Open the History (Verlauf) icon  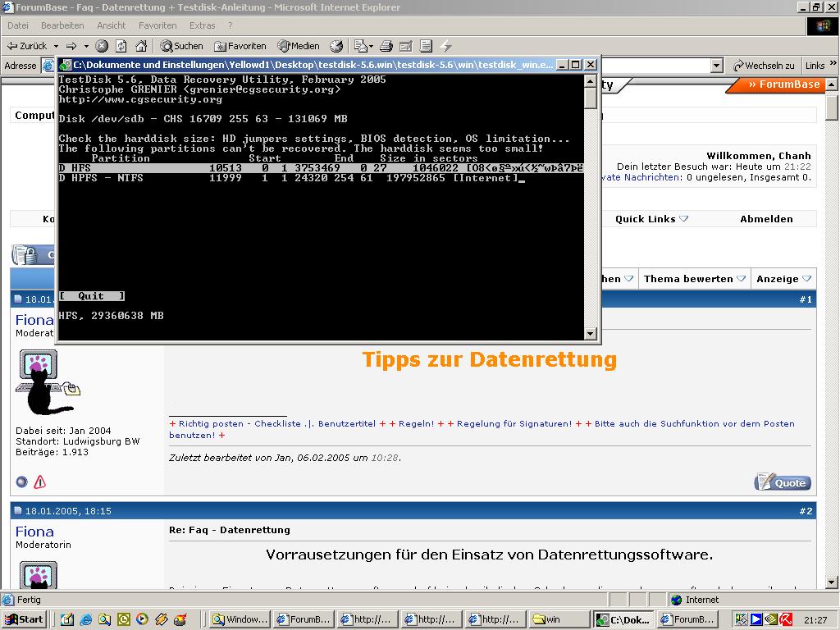pyautogui.click(x=336, y=46)
